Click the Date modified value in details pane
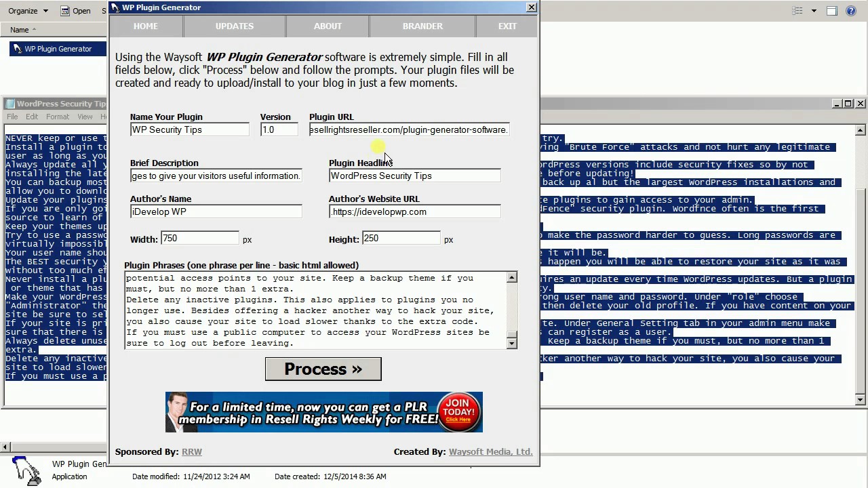The image size is (868, 488). pos(216,476)
